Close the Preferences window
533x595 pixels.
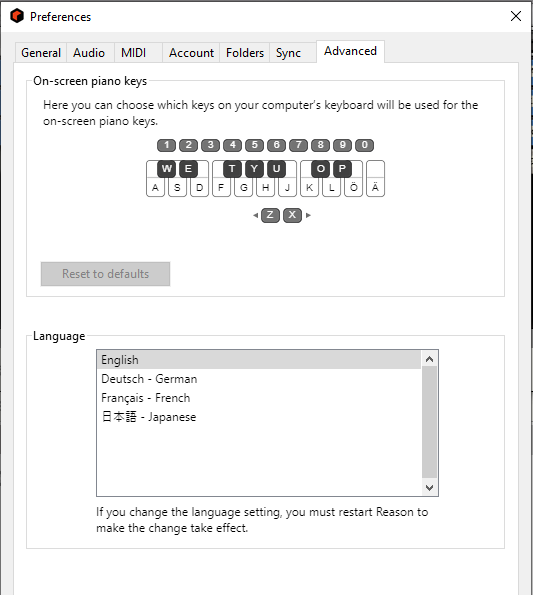516,16
